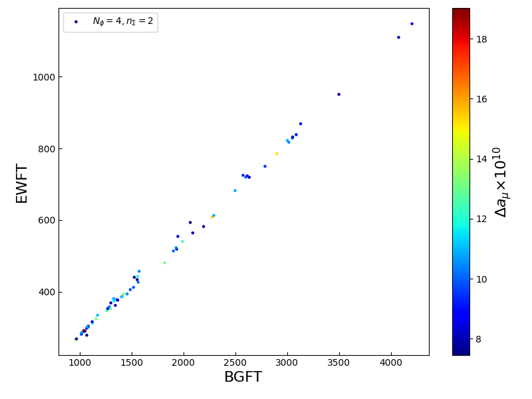Click x-axis tick label 4000
The height and width of the screenshot is (399, 532).
click(x=391, y=363)
